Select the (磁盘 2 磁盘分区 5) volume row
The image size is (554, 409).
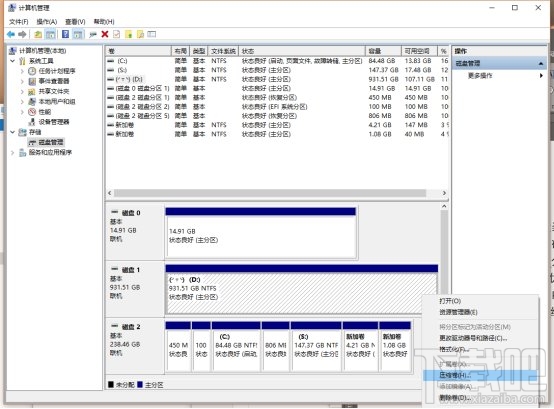(x=277, y=116)
